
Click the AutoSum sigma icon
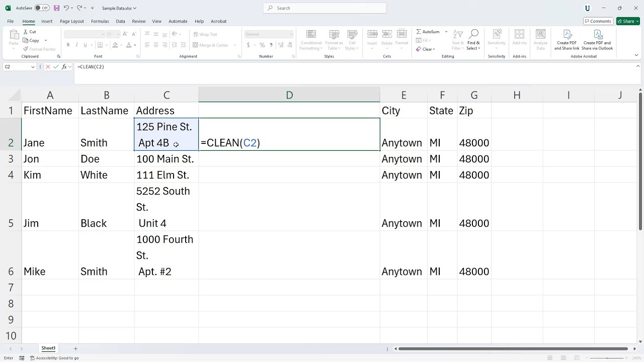coord(419,32)
